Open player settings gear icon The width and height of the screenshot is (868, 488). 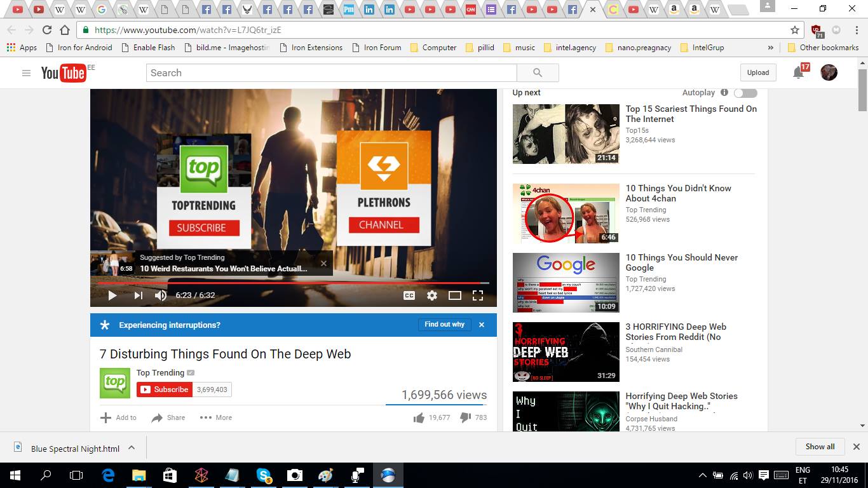point(432,295)
